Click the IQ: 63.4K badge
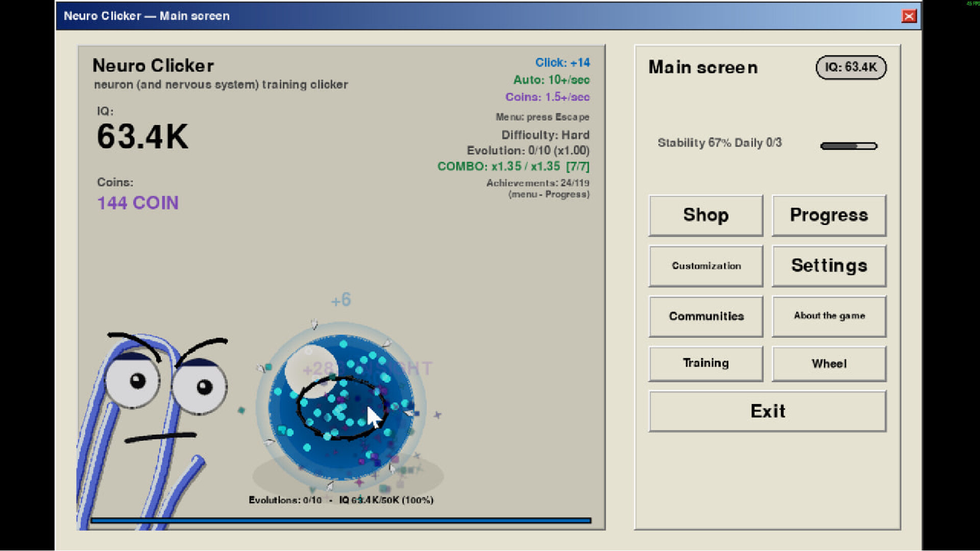This screenshot has height=551, width=980. pos(850,67)
